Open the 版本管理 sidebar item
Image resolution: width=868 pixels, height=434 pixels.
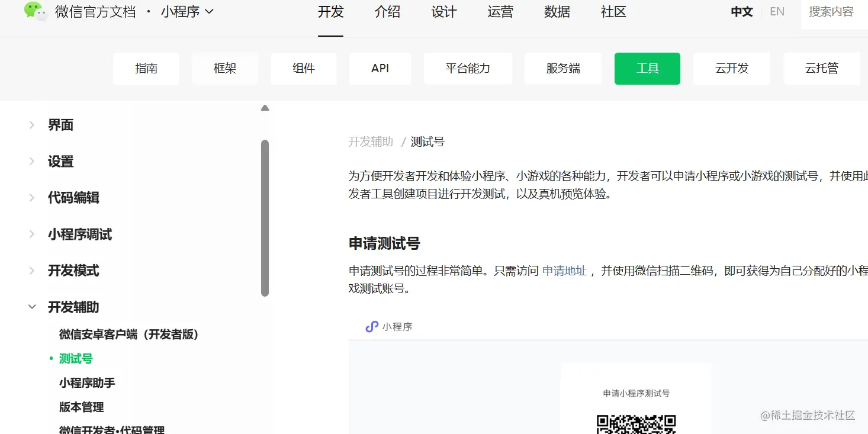82,407
